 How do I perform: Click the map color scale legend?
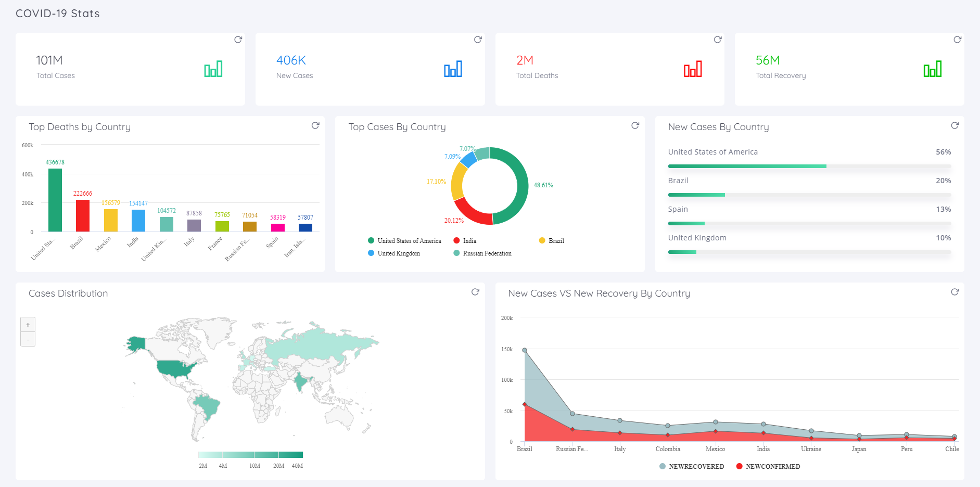(250, 455)
